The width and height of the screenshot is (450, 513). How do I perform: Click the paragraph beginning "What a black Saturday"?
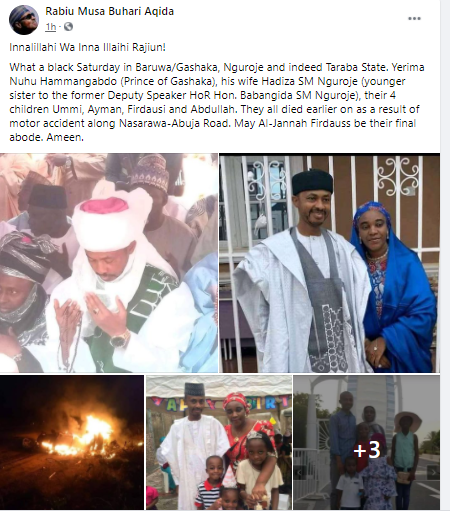(217, 102)
